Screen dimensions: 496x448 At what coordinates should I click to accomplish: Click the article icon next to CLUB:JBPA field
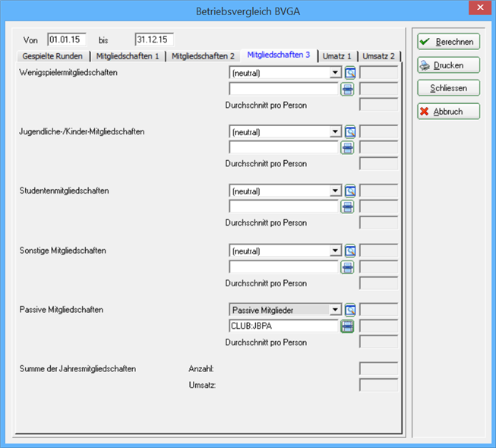pos(348,326)
